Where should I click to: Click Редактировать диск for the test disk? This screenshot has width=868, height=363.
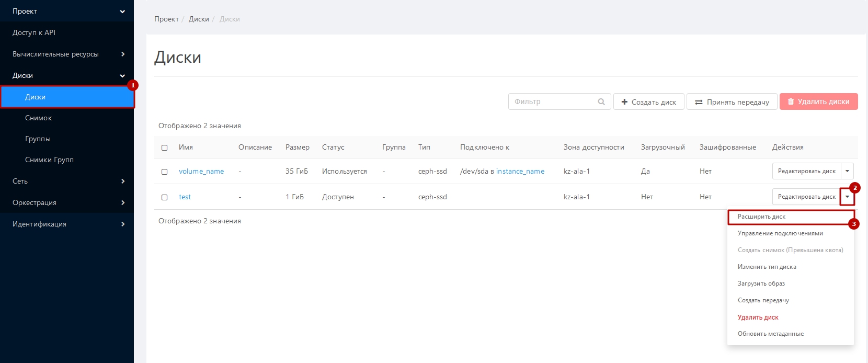tap(806, 197)
